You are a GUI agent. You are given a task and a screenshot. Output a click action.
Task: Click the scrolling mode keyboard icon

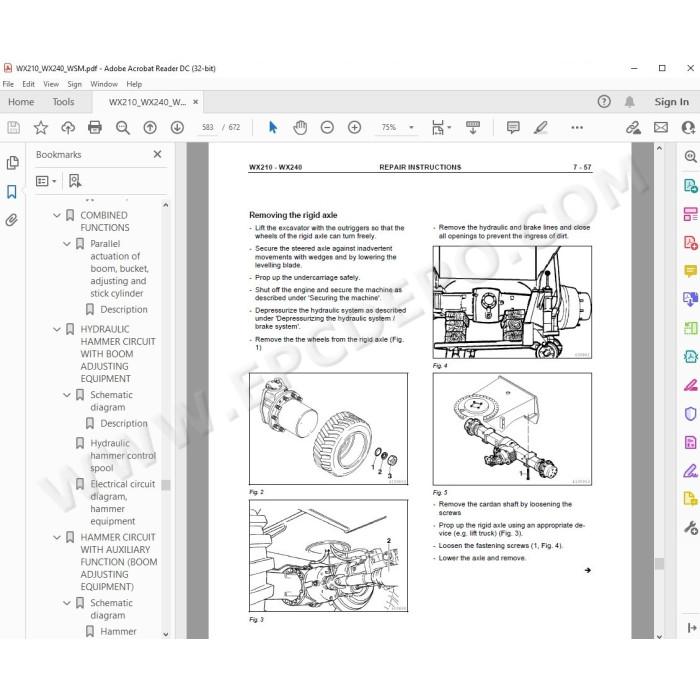pos(473,128)
